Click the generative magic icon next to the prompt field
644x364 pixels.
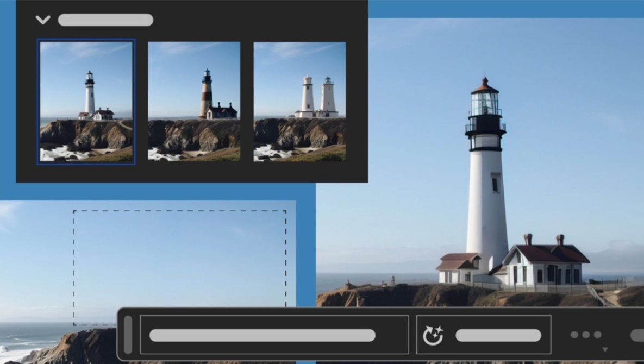433,334
